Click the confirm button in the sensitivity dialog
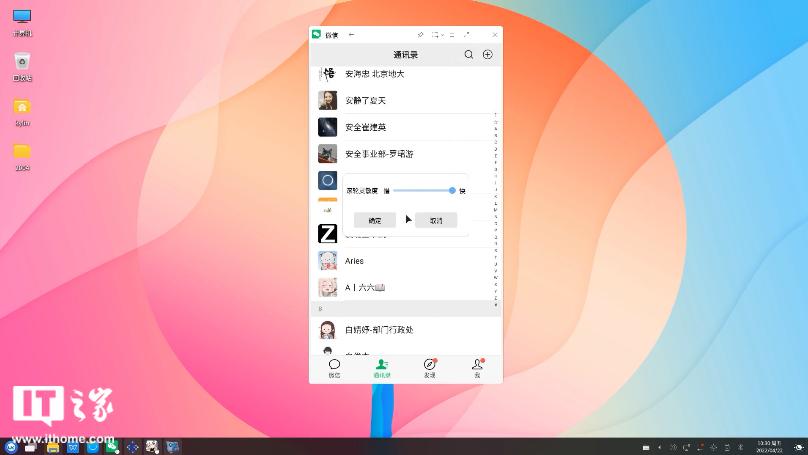Screen dimensions: 808x455 tap(375, 220)
